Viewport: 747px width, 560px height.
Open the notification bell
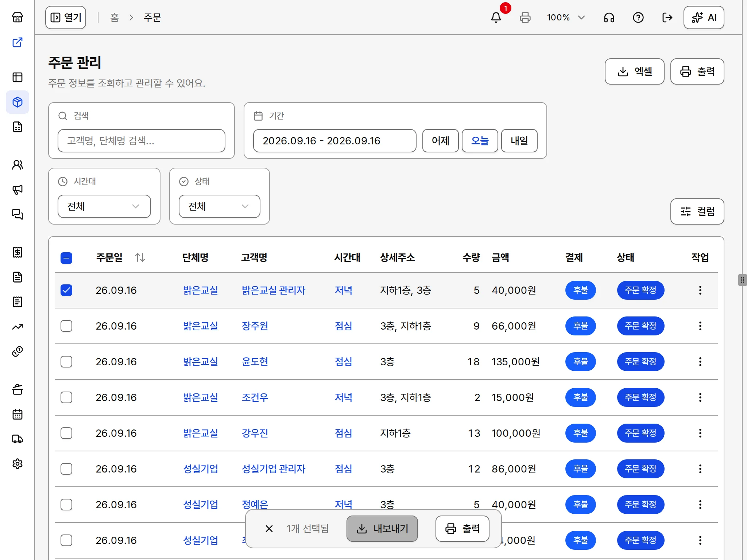(x=496, y=17)
